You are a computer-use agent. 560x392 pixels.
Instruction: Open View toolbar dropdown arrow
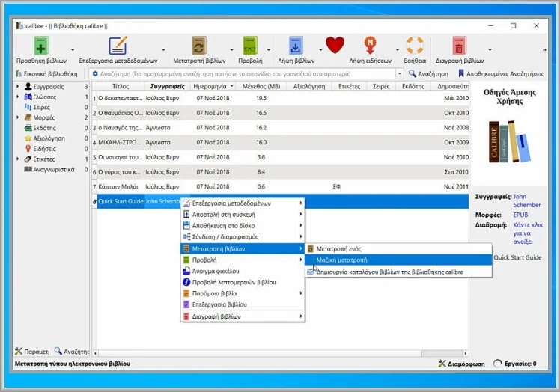pos(268,49)
